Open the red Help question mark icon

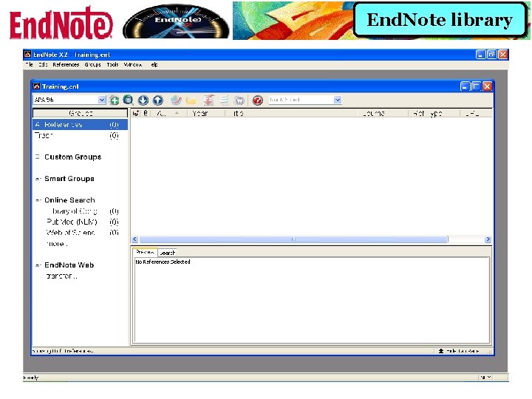pyautogui.click(x=258, y=100)
